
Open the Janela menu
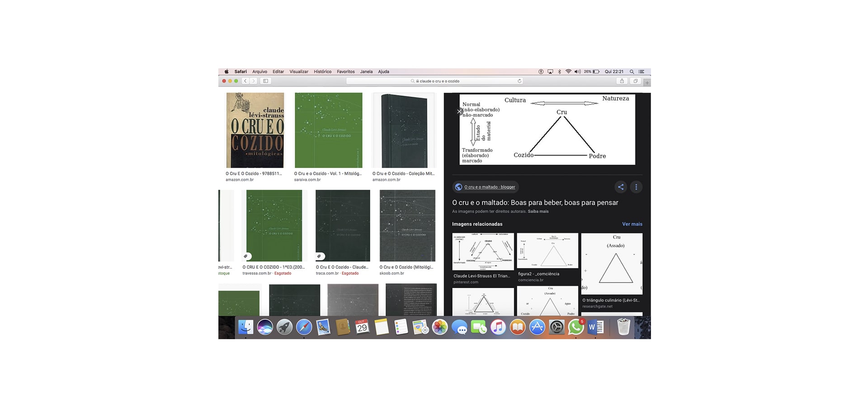click(366, 71)
